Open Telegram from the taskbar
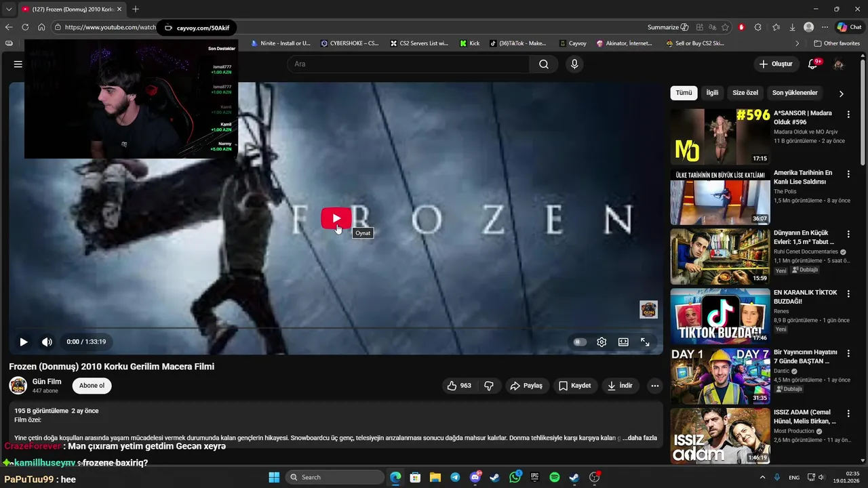The image size is (868, 488). click(455, 477)
